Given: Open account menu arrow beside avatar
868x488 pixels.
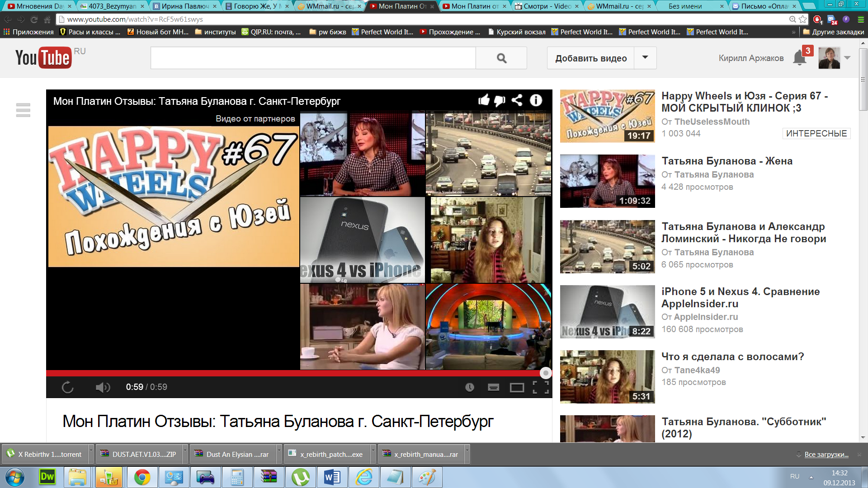Looking at the screenshot, I should click(x=847, y=58).
